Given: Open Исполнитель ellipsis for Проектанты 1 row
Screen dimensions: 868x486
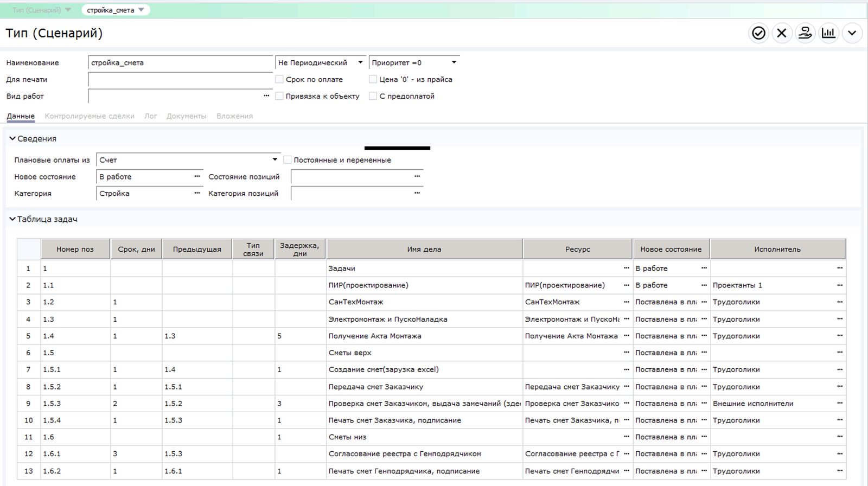Looking at the screenshot, I should pyautogui.click(x=840, y=285).
